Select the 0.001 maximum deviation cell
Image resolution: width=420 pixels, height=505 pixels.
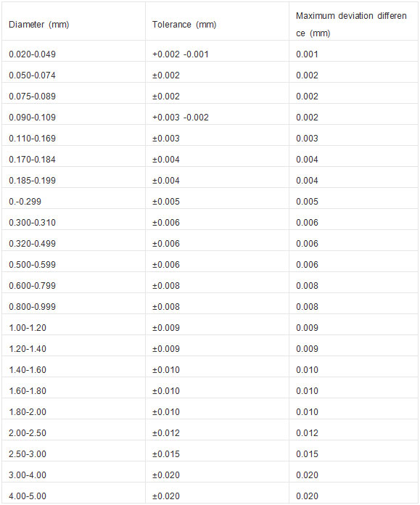pos(307,54)
